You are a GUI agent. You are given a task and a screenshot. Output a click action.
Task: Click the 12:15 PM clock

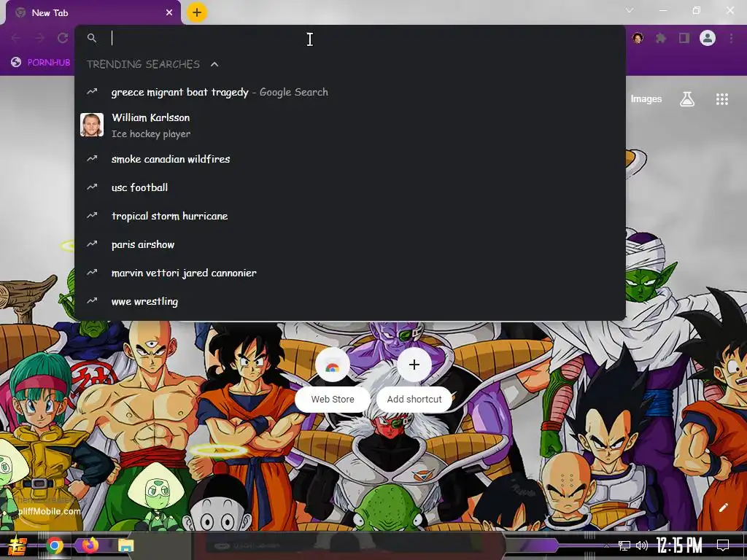679,545
